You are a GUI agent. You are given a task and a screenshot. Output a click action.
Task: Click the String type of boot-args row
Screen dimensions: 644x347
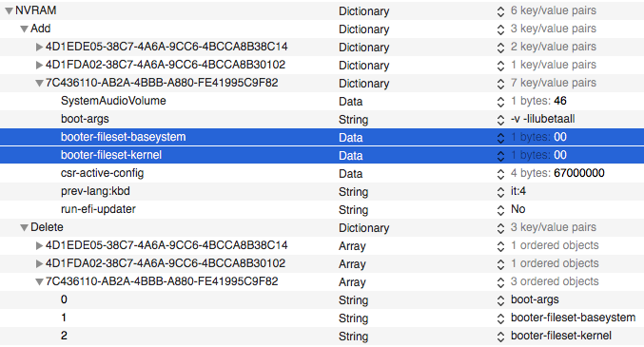tap(353, 120)
